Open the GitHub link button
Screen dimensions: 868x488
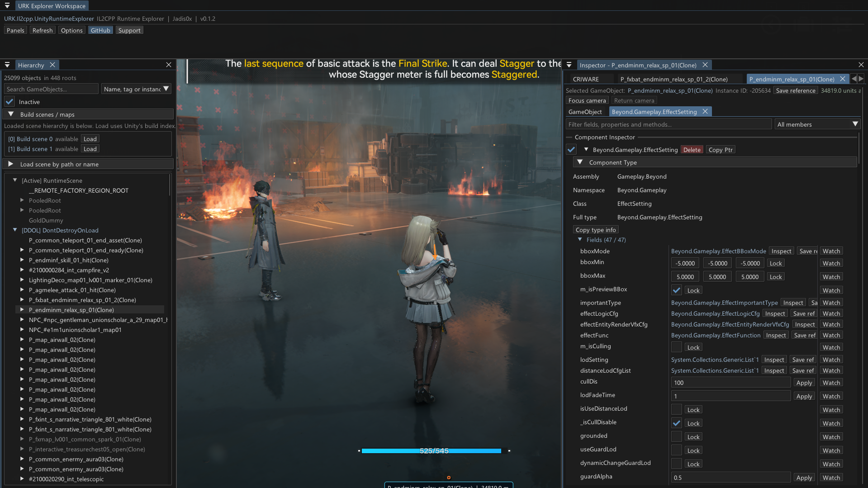pyautogui.click(x=100, y=30)
